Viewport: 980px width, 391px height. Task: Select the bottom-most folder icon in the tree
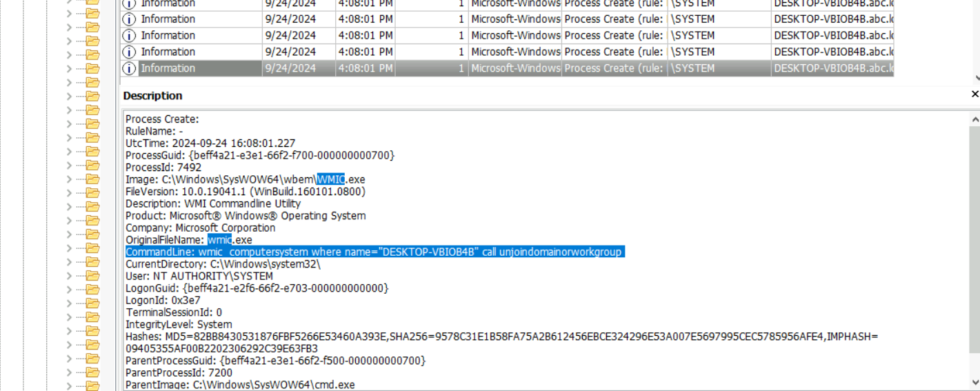tap(92, 385)
